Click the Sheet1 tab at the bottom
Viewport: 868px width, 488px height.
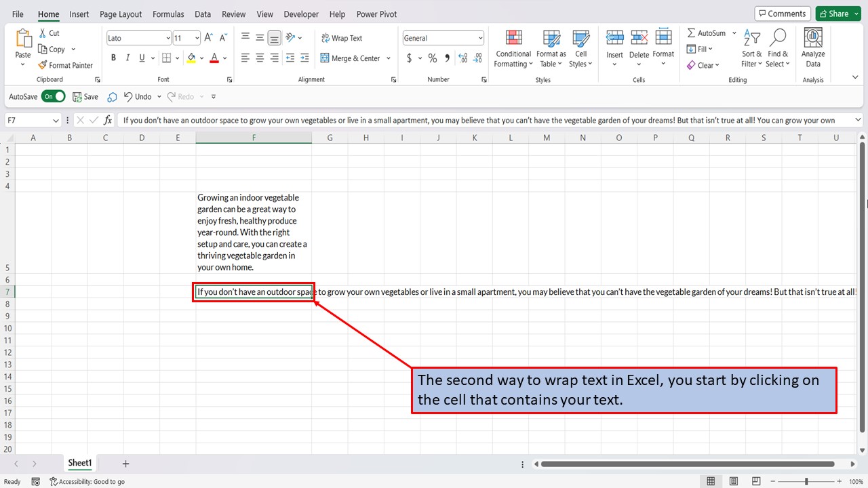79,463
